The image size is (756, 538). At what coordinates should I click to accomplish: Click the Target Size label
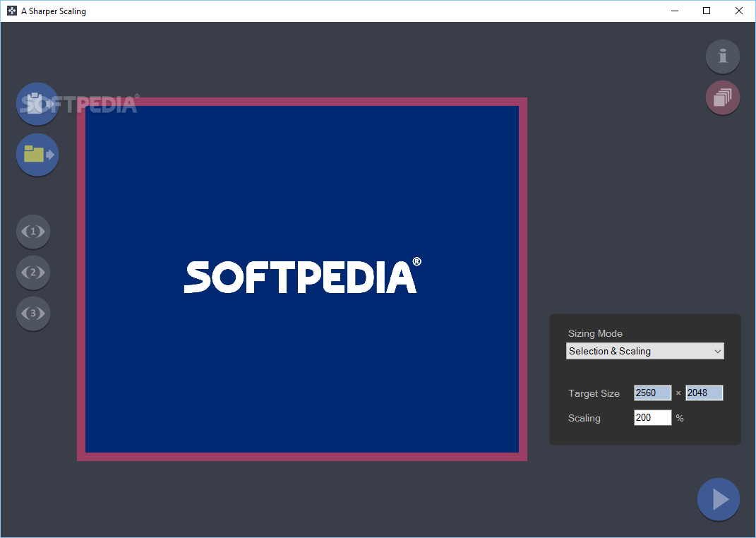pyautogui.click(x=594, y=393)
